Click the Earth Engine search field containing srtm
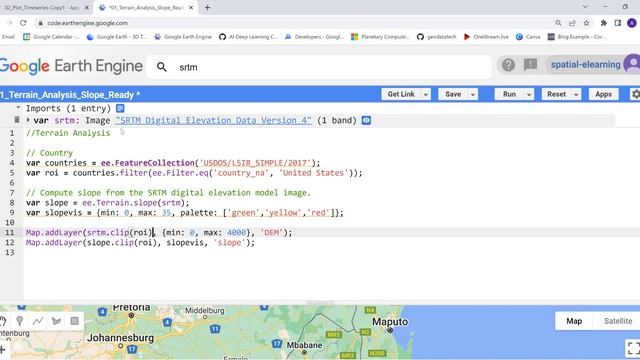The image size is (640, 360). (x=318, y=67)
